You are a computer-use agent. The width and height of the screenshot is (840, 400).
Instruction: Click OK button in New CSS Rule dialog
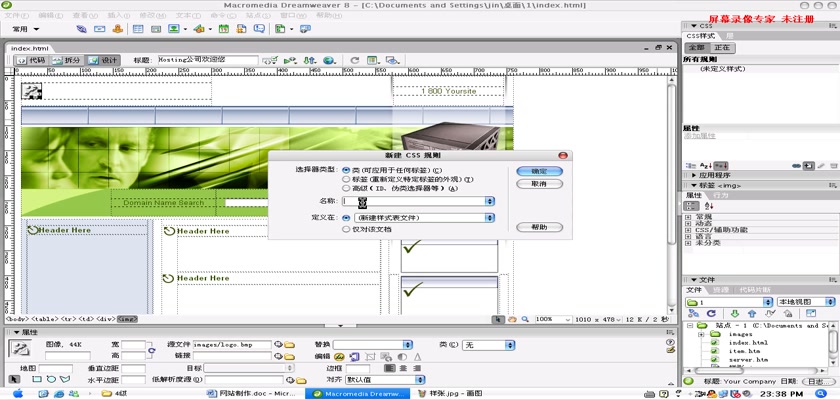click(x=539, y=171)
